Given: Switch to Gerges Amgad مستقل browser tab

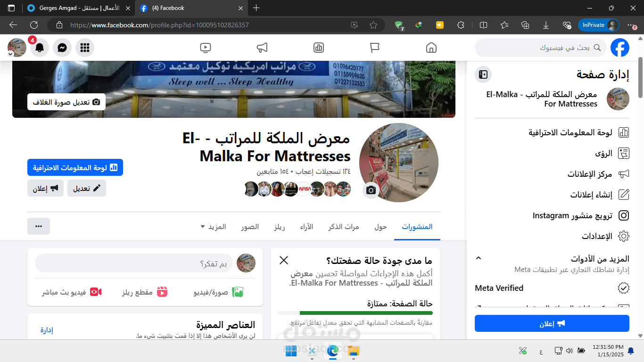Looking at the screenshot, I should click(79, 8).
